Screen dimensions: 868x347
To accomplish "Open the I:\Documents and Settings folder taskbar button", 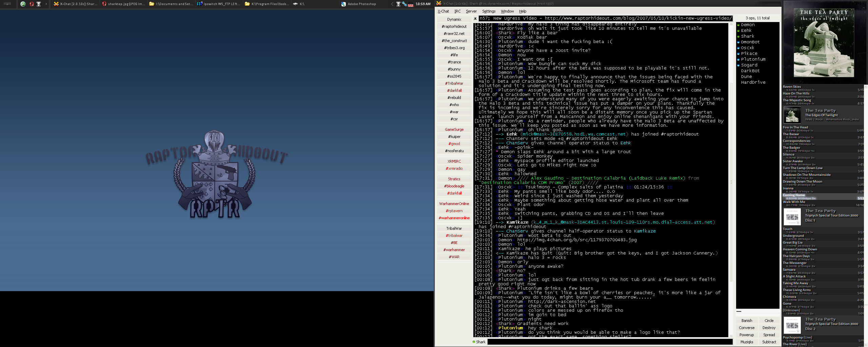I will [x=171, y=4].
